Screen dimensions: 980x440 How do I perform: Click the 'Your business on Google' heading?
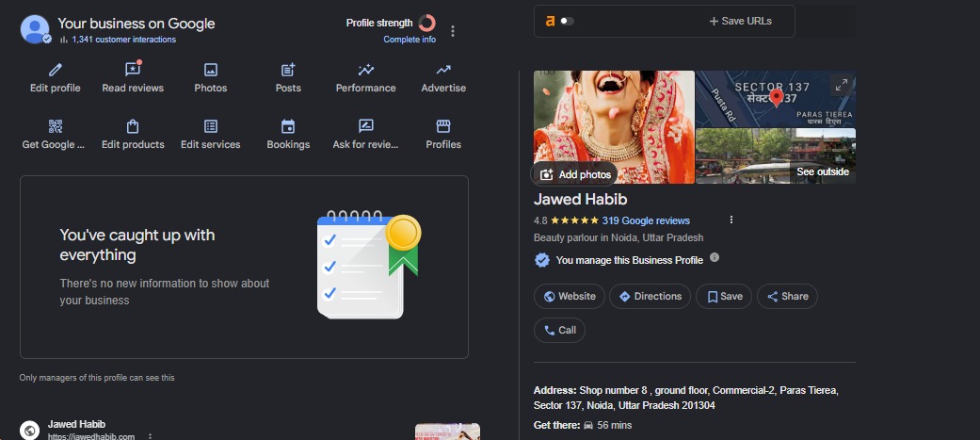click(137, 24)
